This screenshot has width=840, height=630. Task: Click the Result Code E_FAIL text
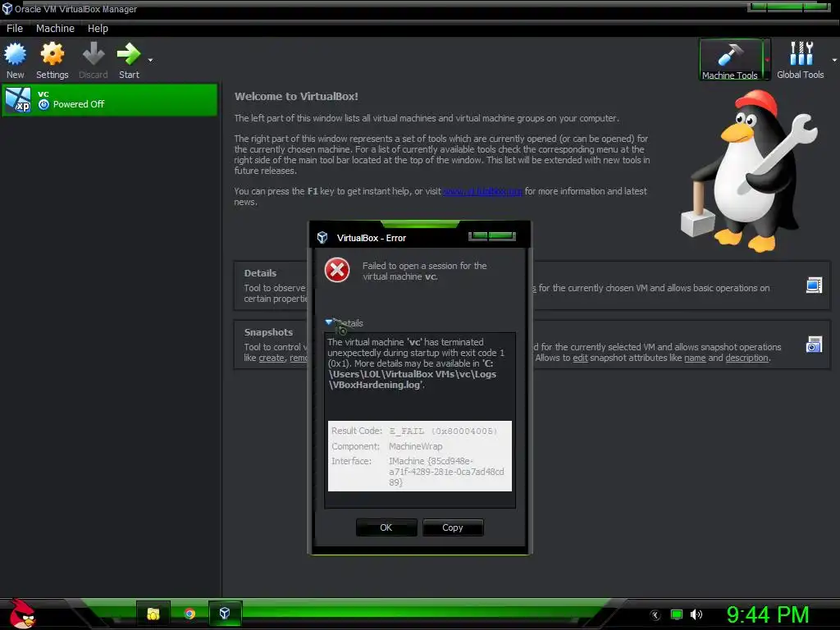pos(442,431)
